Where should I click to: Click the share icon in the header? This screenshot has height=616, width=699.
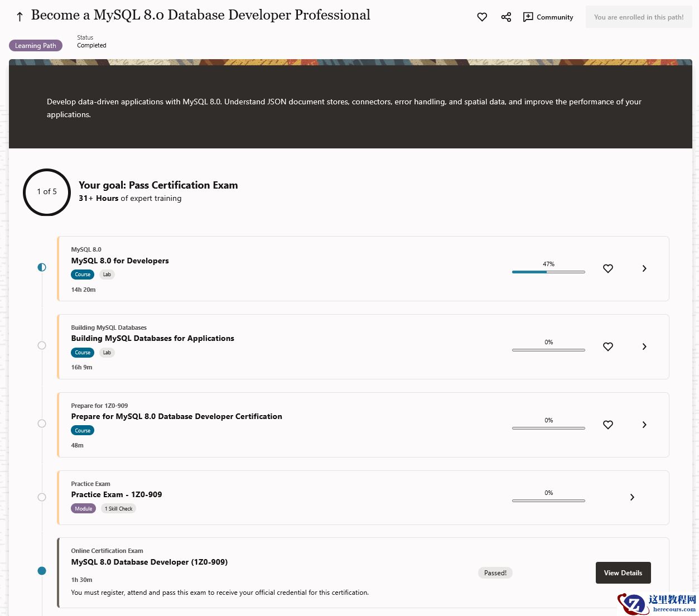tap(506, 17)
